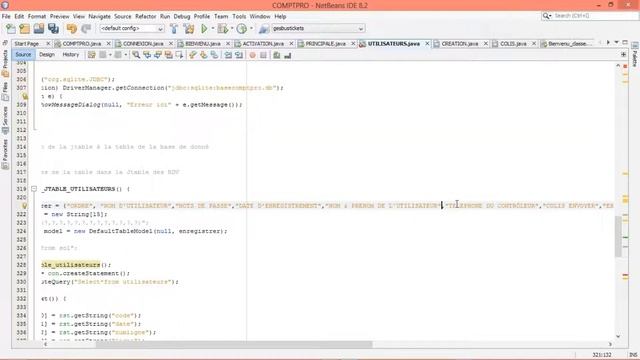
Task: Click the Comment code icon
Action: [277, 55]
